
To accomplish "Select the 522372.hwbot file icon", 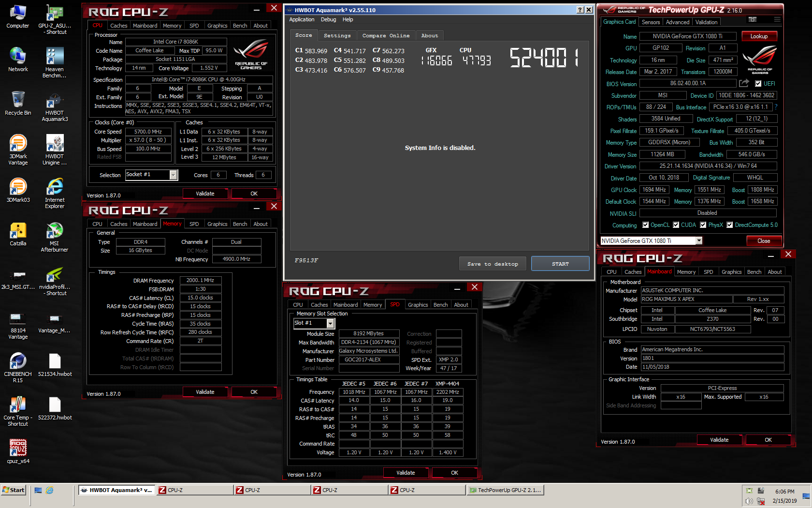I will pos(55,408).
